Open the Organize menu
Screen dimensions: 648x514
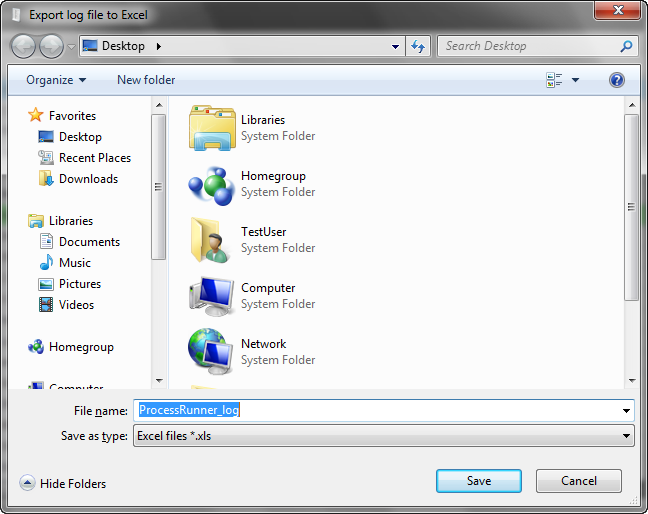point(56,80)
